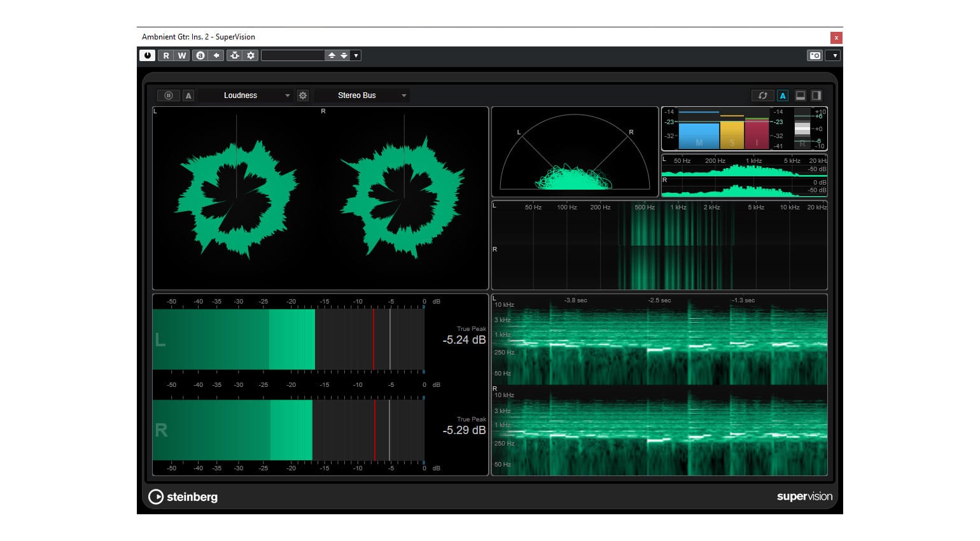Select the right channel spectrogram
980x541 pixels.
(659, 430)
